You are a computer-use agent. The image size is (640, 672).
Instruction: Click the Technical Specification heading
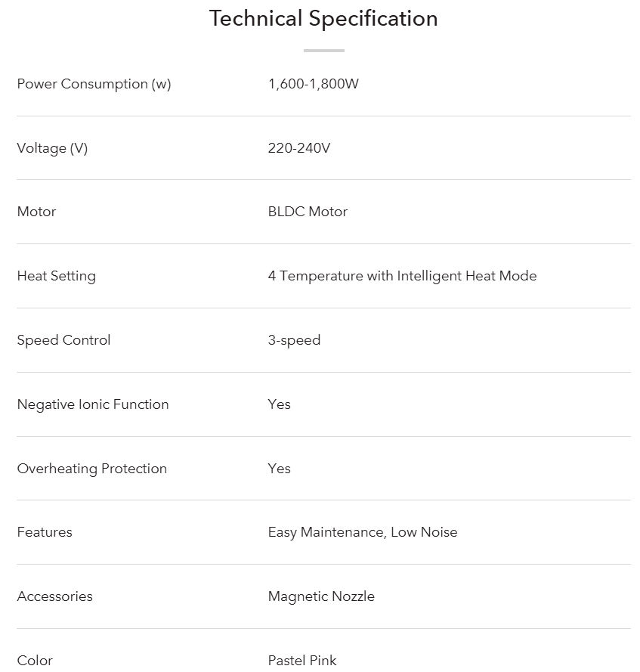point(323,19)
